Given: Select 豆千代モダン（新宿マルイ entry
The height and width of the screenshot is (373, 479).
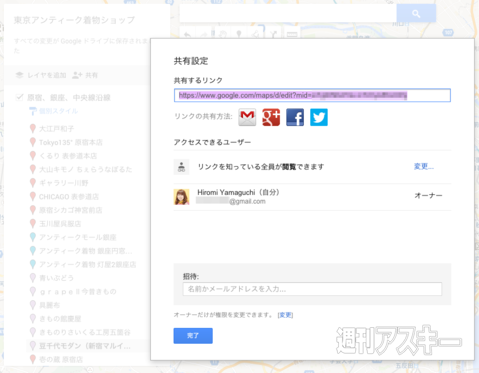Looking at the screenshot, I should [x=85, y=346].
